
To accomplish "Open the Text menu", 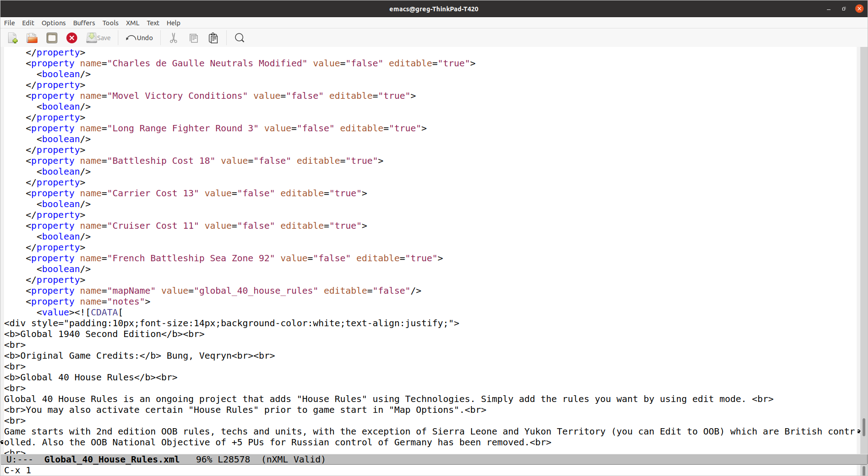I will 153,23.
